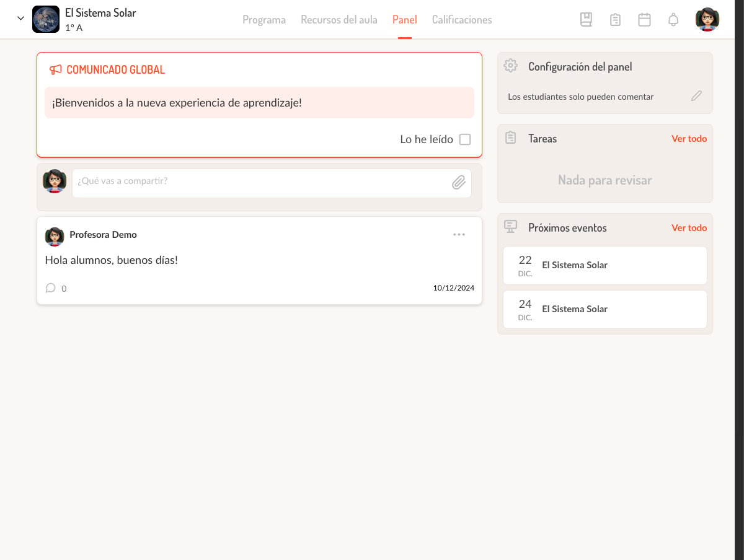Image resolution: width=744 pixels, height=560 pixels.
Task: Open the notifications bell
Action: (x=673, y=20)
